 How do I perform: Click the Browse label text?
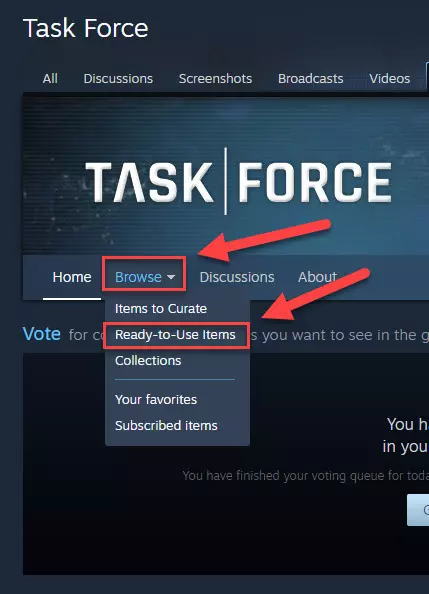tap(138, 277)
